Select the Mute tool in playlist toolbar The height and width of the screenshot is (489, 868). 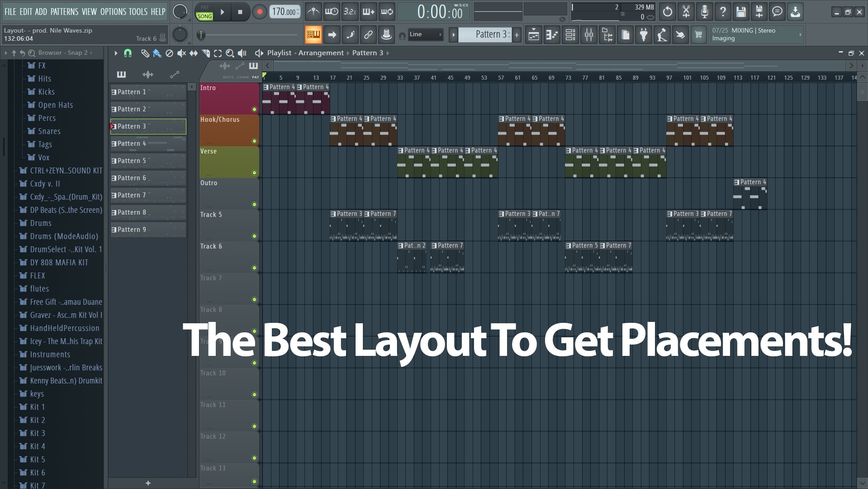[x=181, y=53]
